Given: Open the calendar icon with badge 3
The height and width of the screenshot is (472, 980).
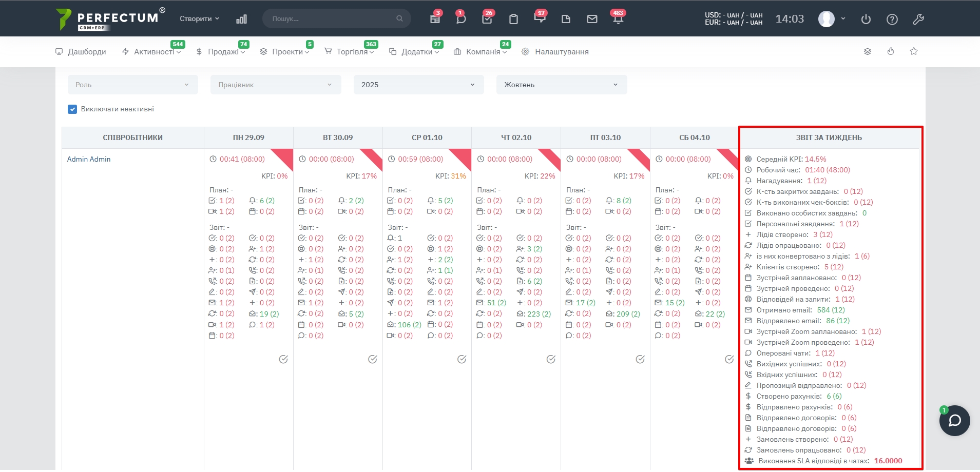Looking at the screenshot, I should [x=435, y=19].
